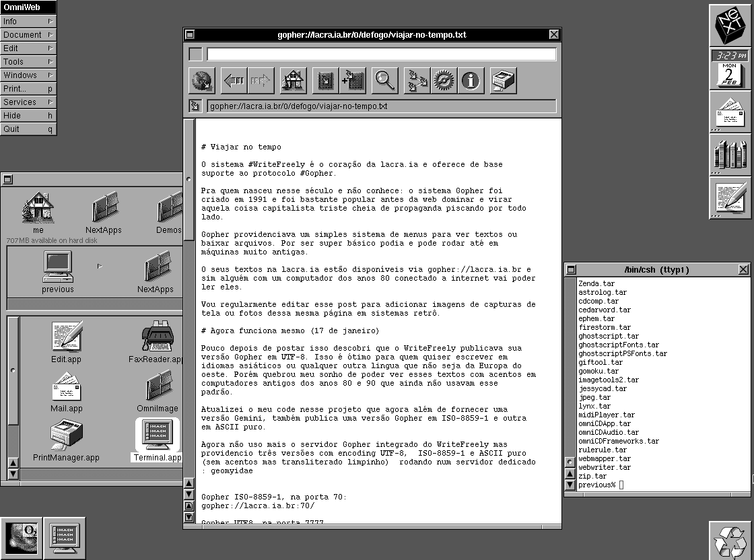Open the Tools submenu
Viewport: 754px width, 560px height.
pyautogui.click(x=28, y=61)
